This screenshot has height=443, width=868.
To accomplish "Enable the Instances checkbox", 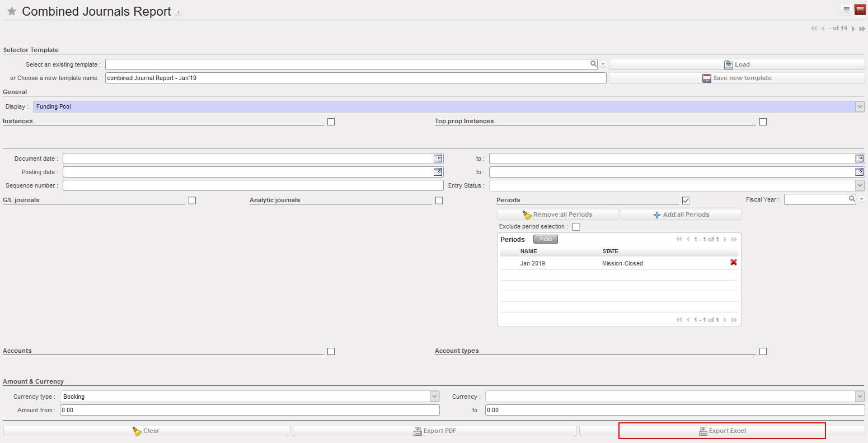I will [331, 122].
